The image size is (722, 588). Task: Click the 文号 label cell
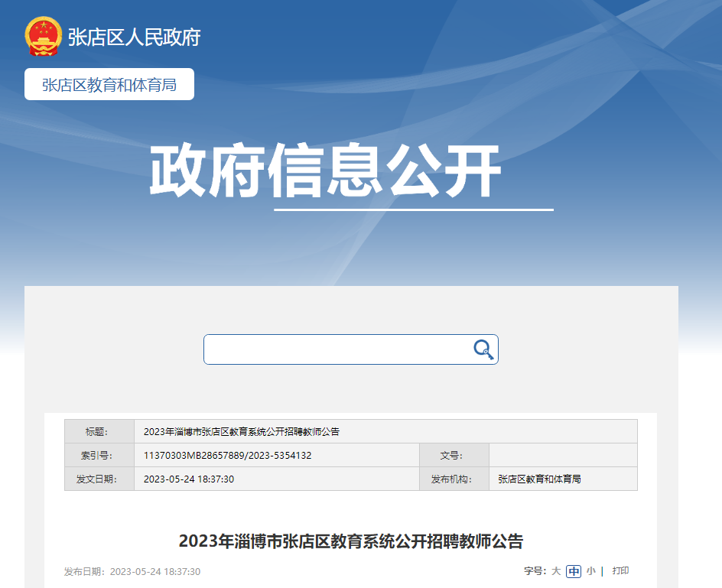point(454,456)
